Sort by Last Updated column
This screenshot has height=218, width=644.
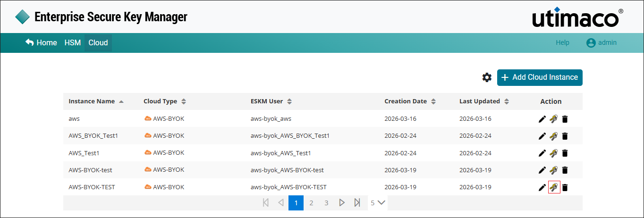(x=484, y=101)
